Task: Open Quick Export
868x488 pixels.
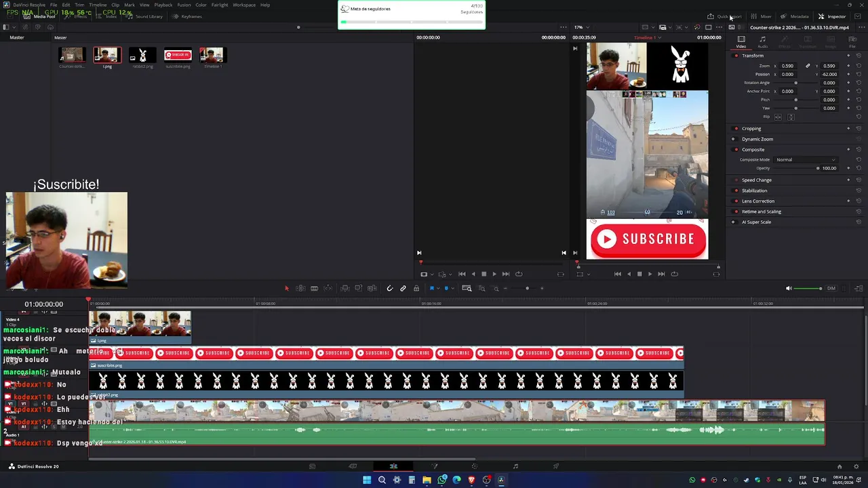Action: tap(724, 16)
